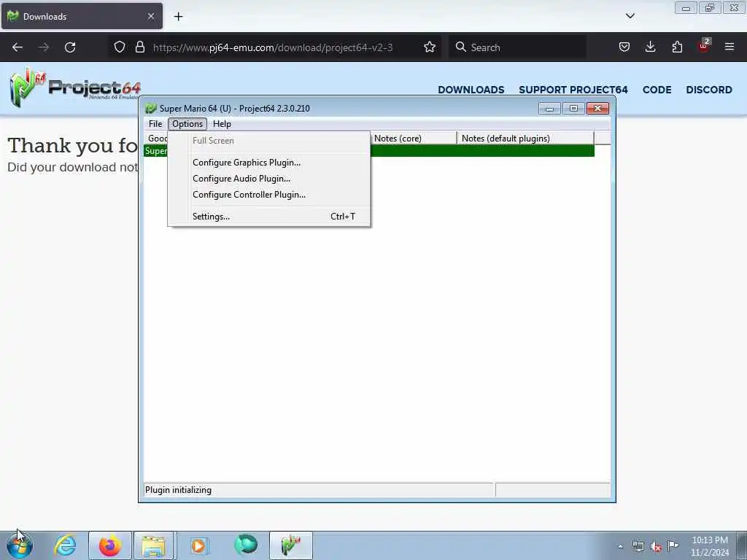The height and width of the screenshot is (560, 747).
Task: Reload the current Firefox page
Action: click(70, 47)
